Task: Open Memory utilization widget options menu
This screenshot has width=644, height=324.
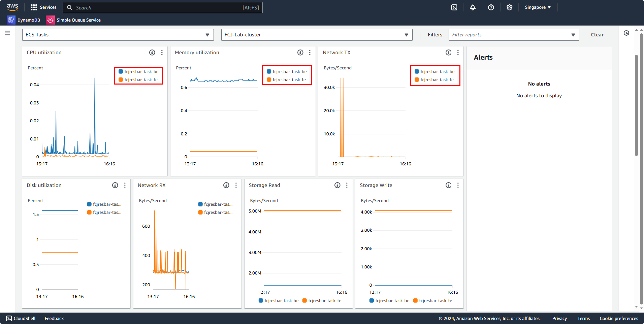Action: click(x=310, y=53)
